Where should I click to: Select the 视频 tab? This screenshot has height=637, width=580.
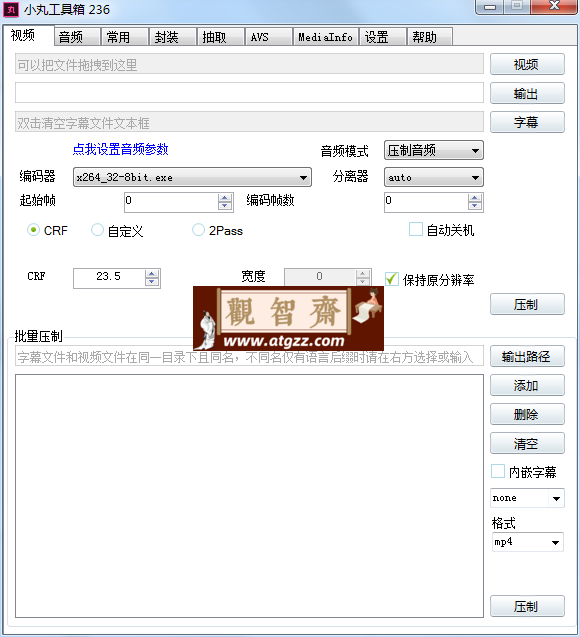point(28,35)
